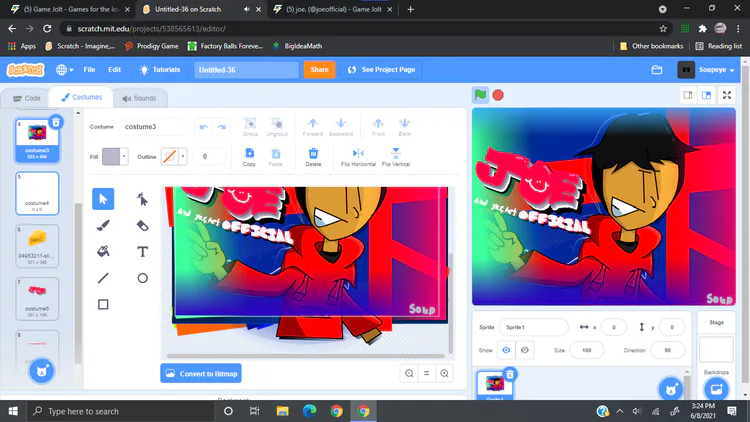Screen dimensions: 750x422
Task: Switch to the Code tab
Action: point(26,98)
